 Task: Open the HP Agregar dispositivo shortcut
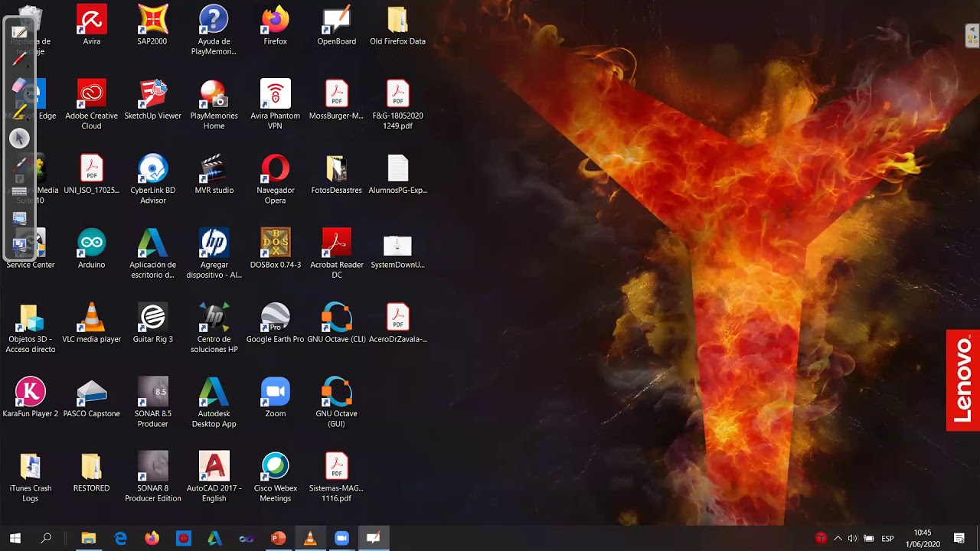click(214, 254)
